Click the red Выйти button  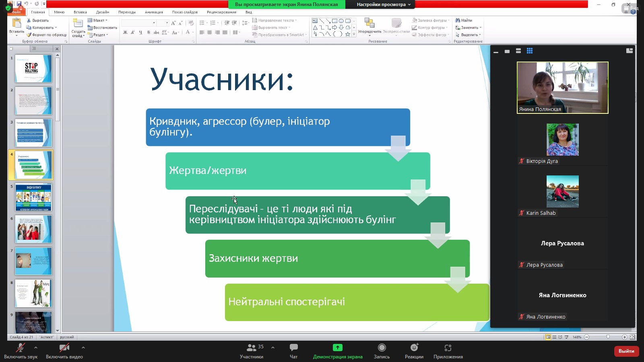click(x=626, y=351)
